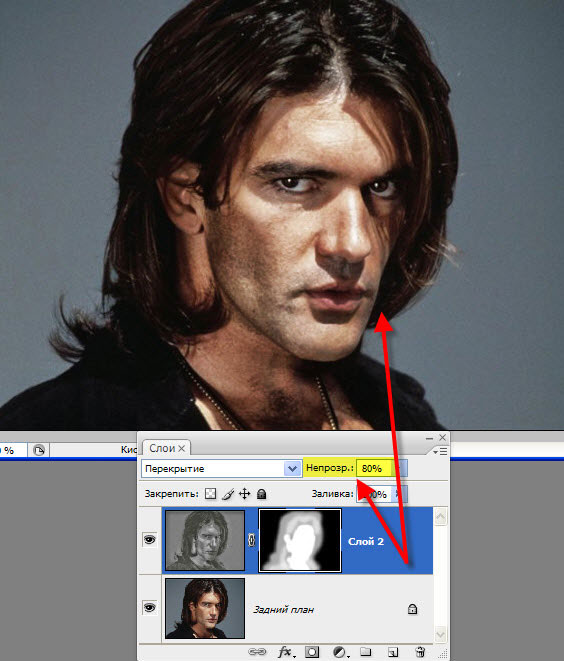564x661 pixels.
Task: Toggle lock image pixels brush icon
Action: click(x=228, y=494)
